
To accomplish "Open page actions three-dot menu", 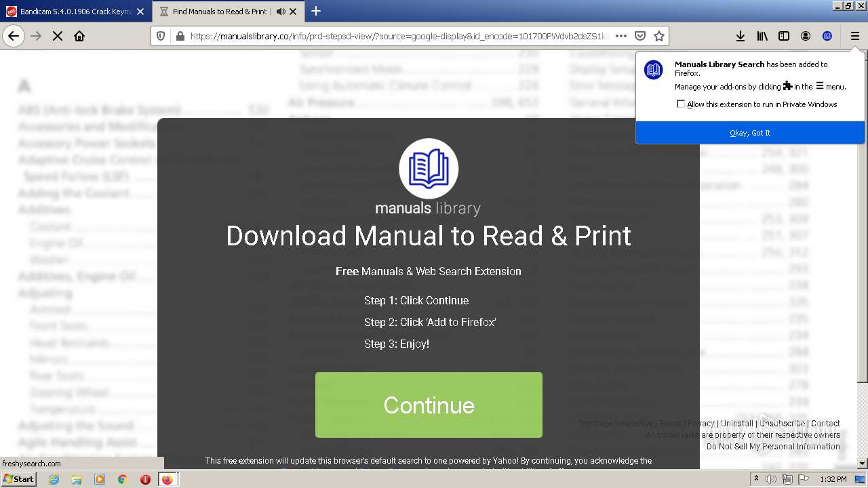I will coord(621,36).
